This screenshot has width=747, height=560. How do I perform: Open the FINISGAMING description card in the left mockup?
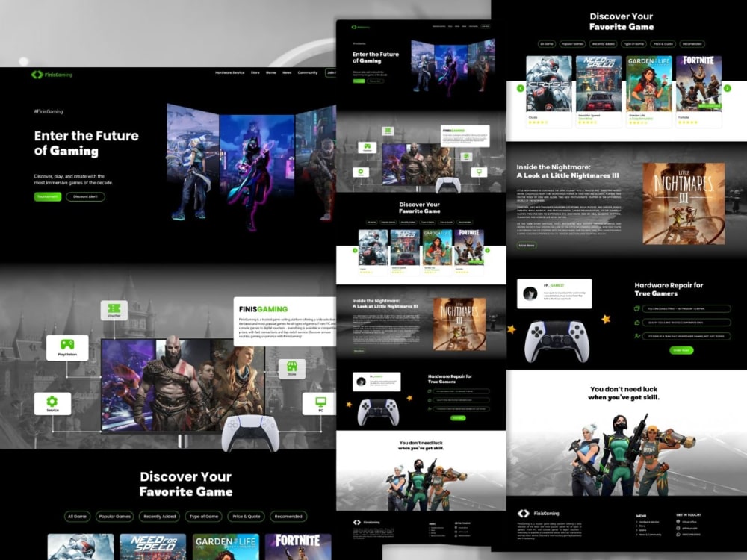(x=285, y=322)
